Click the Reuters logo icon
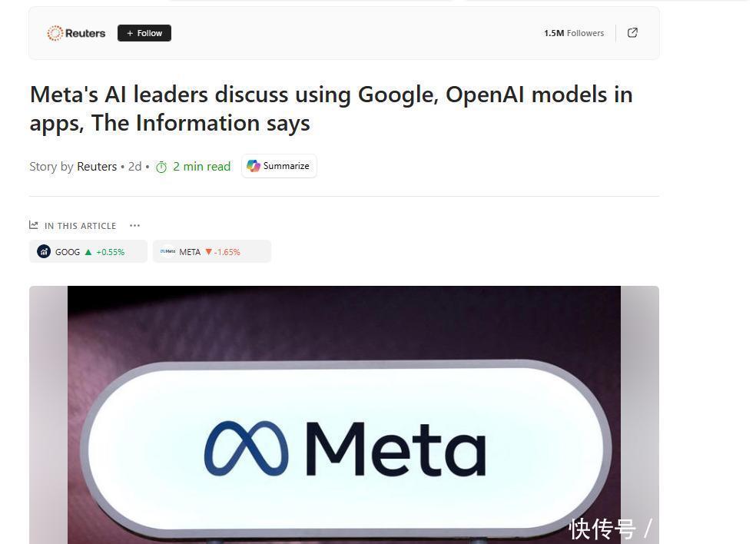Viewport: 756px width, 544px height. [x=55, y=33]
